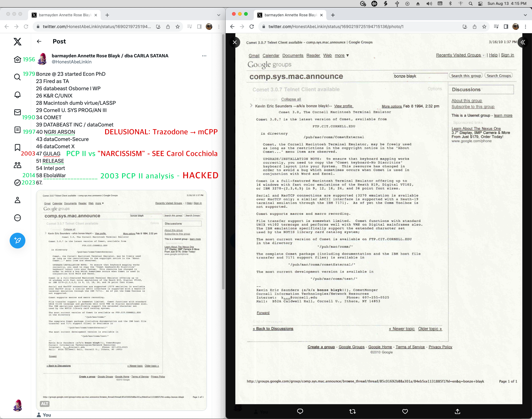This screenshot has width=532, height=419.
Task: Click the blue compose Post button
Action: pos(18,241)
